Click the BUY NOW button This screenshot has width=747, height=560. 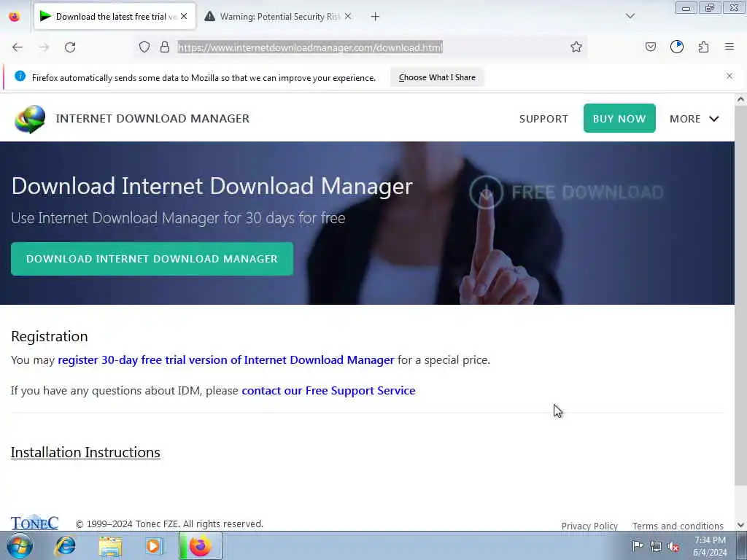[x=619, y=118]
